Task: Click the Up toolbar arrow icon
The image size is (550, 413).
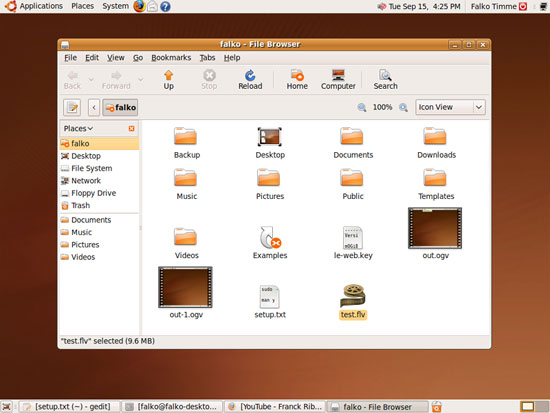Action: pyautogui.click(x=168, y=75)
